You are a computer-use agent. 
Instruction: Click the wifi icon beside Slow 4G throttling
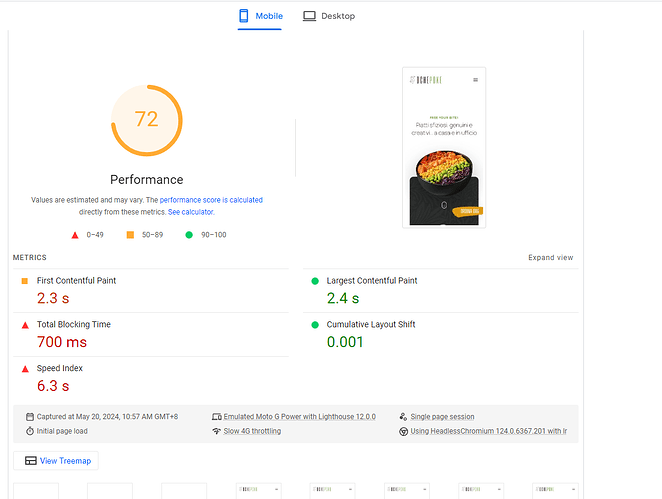(x=217, y=431)
